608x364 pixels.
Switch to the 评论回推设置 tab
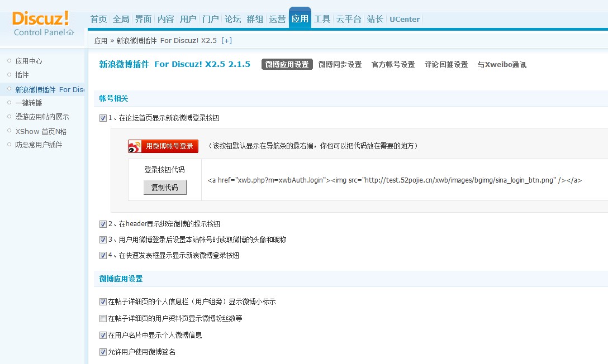pyautogui.click(x=446, y=64)
